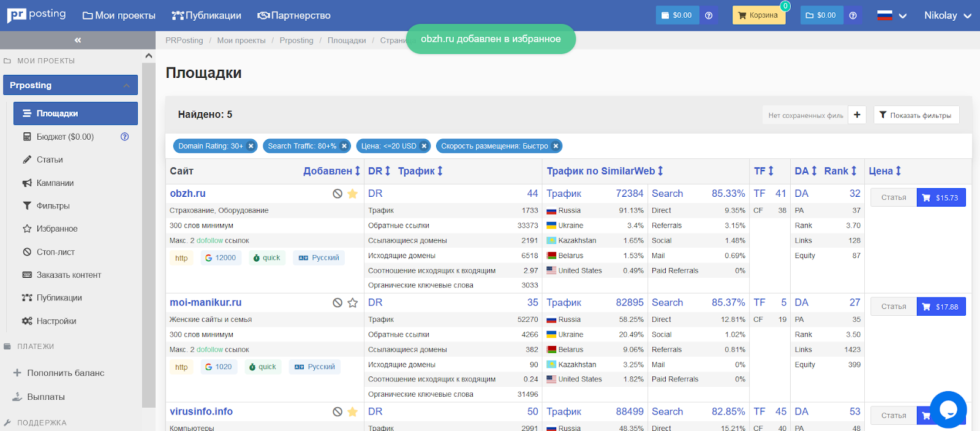Viewport: 980px width, 431px height.
Task: Add moi-manikur.ru to stop-list icon
Action: pyautogui.click(x=337, y=303)
